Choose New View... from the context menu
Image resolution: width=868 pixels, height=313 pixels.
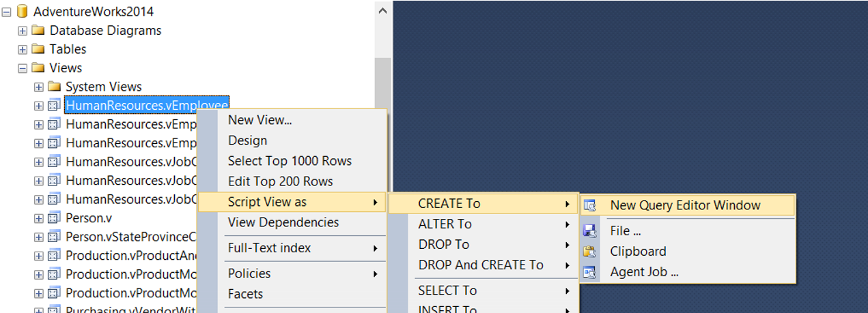coord(292,120)
